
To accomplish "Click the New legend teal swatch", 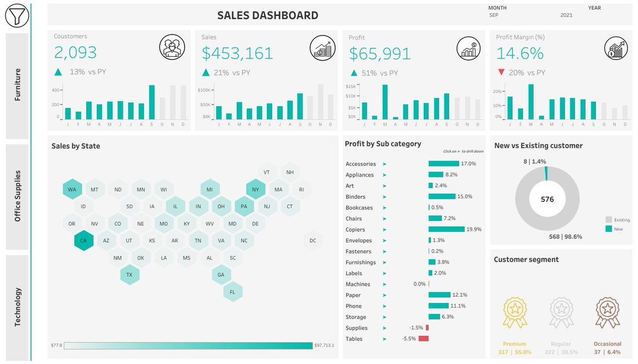I will coord(608,229).
